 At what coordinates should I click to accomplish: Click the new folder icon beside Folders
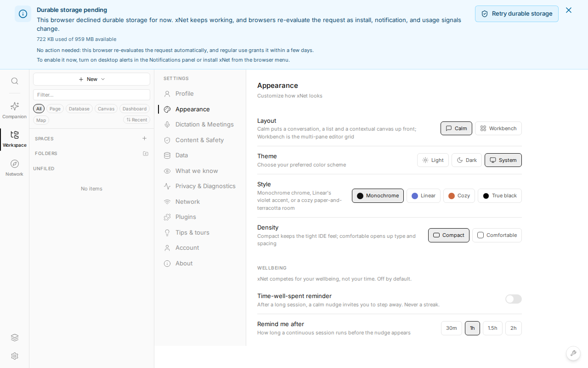click(146, 154)
